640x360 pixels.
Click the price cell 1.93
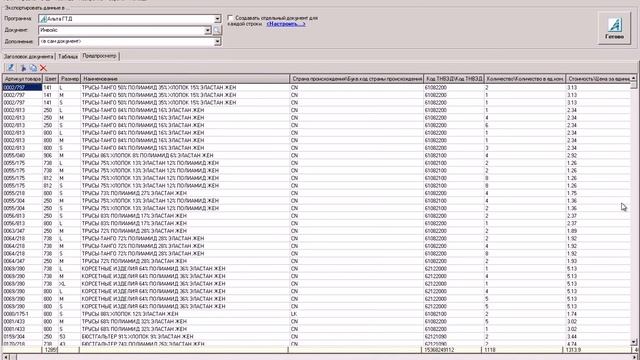(598, 261)
